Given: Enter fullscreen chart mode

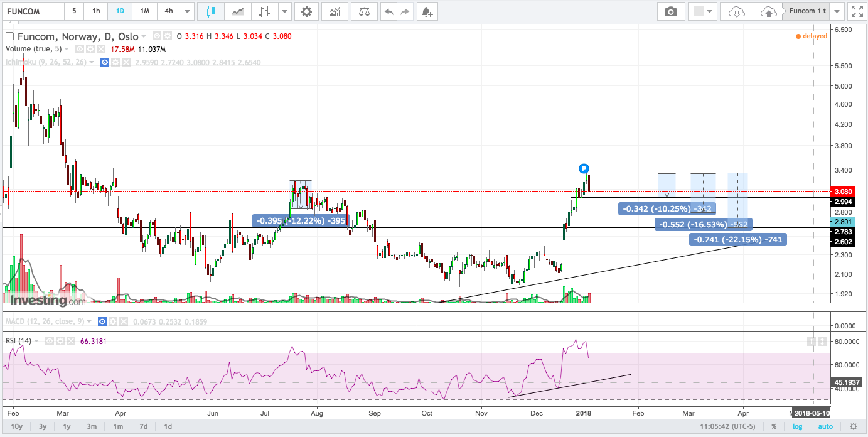Looking at the screenshot, I should click(856, 11).
